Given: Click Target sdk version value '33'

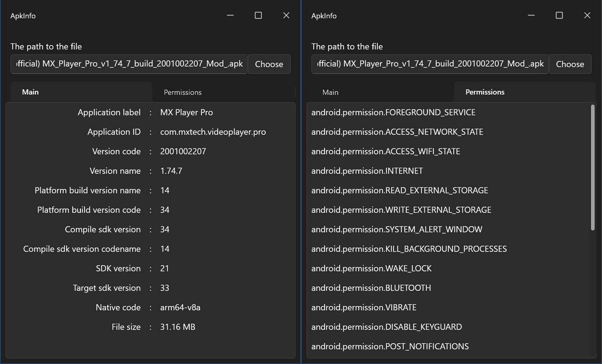Looking at the screenshot, I should [165, 288].
